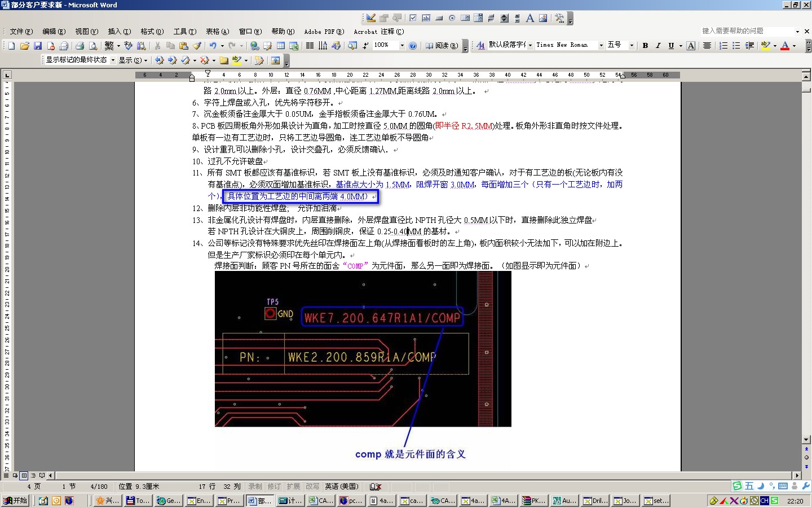Toggle Track Changes on the Reviewing toolbar
Screen dimensions: 812x508
pos(259,60)
